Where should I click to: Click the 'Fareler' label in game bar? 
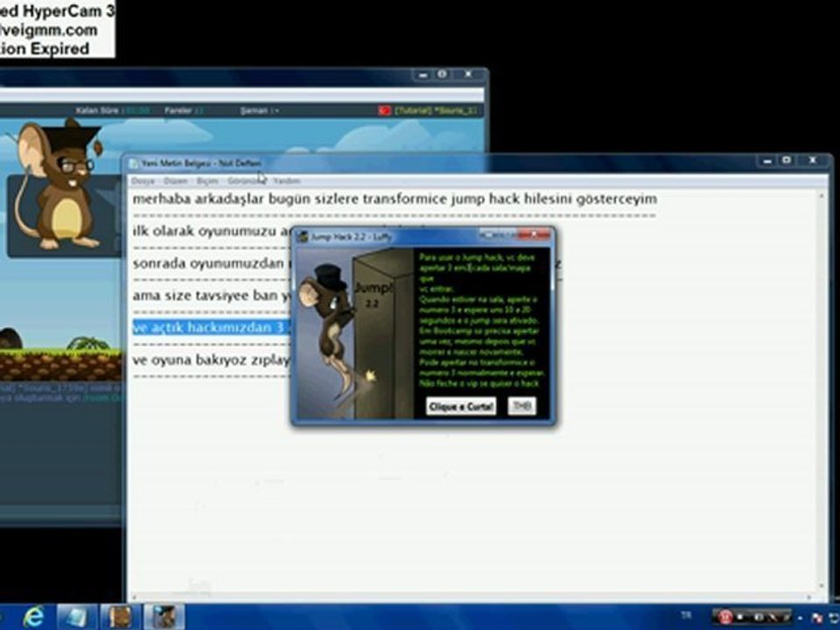(178, 110)
